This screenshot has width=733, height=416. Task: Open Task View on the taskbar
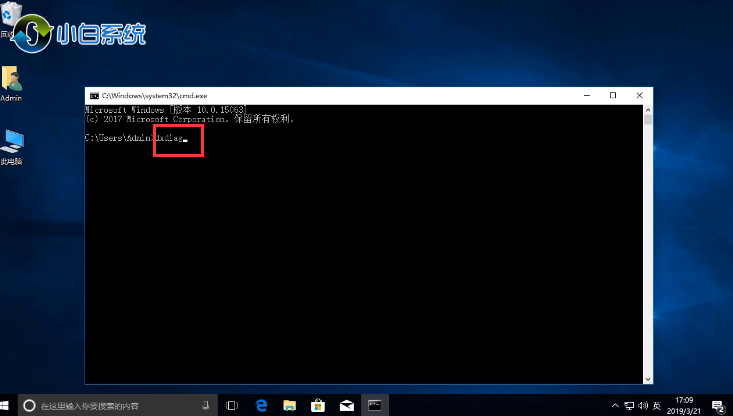[x=232, y=405]
